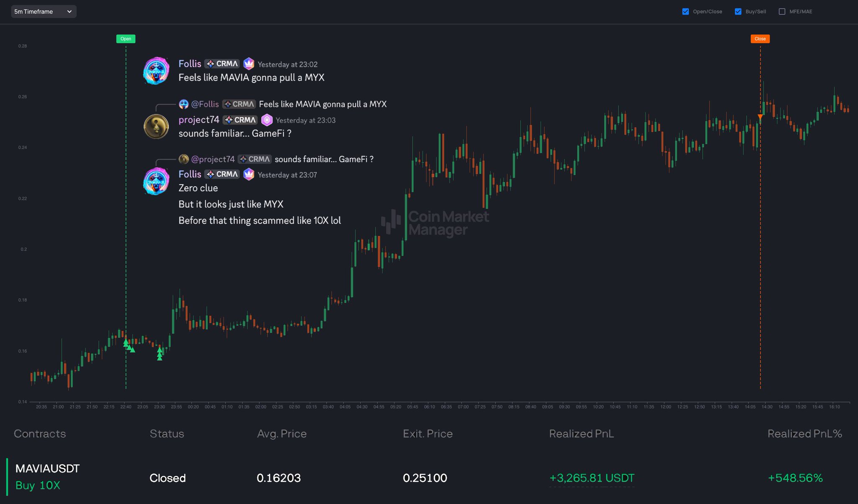The height and width of the screenshot is (504, 858).
Task: Click the orange Close marker label
Action: point(760,39)
